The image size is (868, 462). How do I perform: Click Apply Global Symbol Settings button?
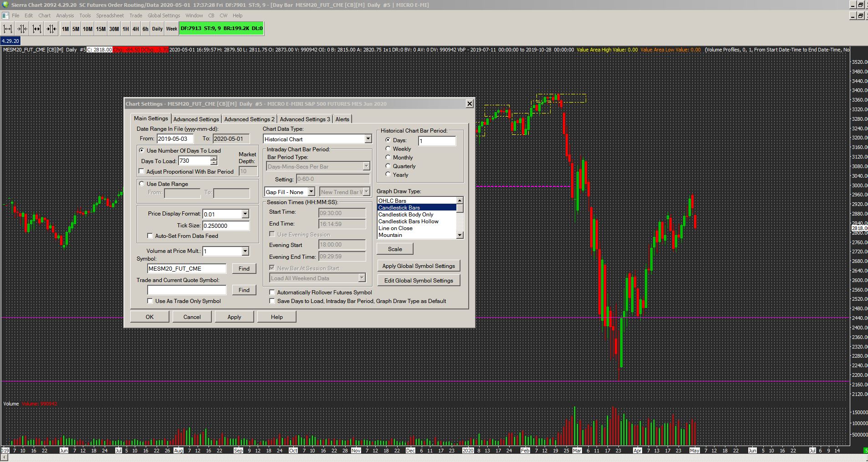(419, 266)
